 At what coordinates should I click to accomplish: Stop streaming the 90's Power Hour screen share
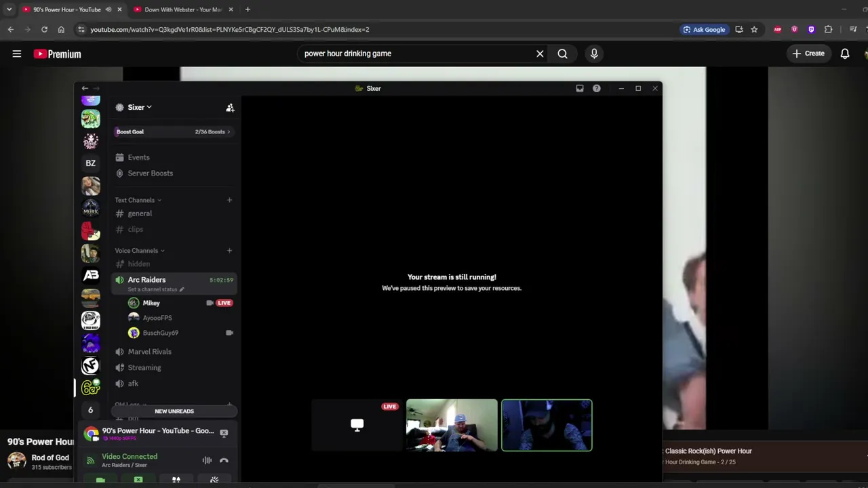click(224, 432)
